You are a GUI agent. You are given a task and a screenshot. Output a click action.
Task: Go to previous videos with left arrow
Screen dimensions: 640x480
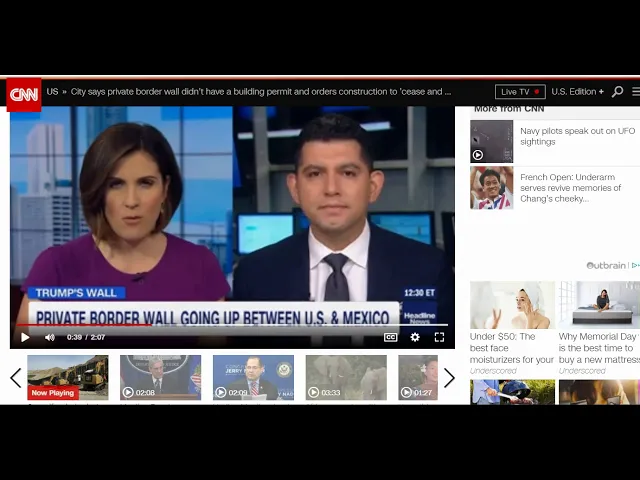click(16, 378)
